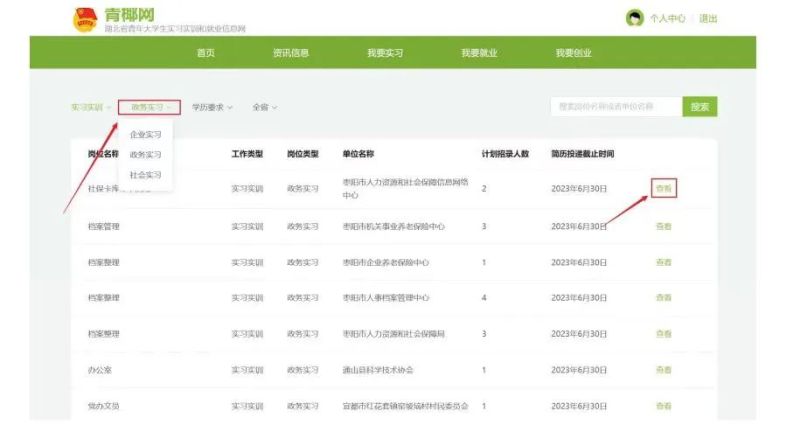Click the user avatar icon
800x439 pixels.
point(634,19)
